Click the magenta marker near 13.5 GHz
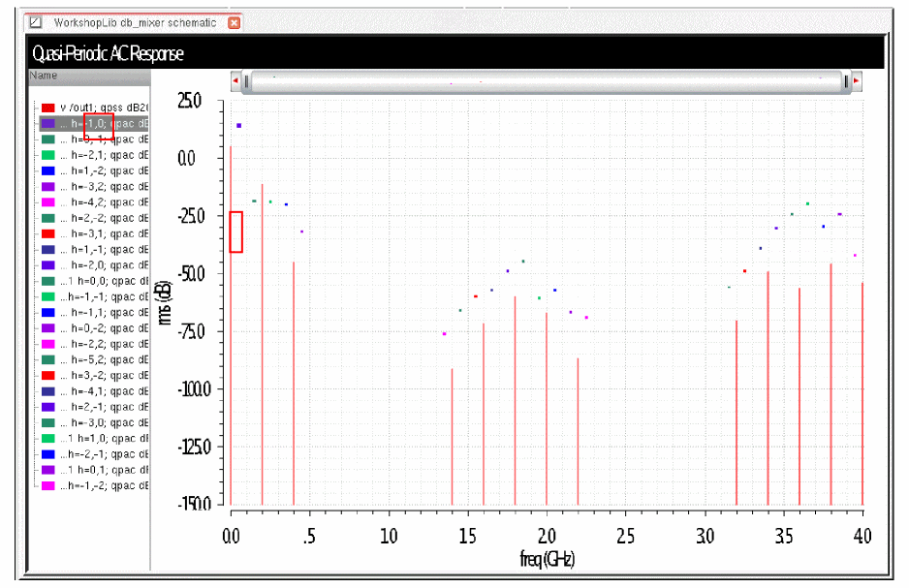Image resolution: width=909 pixels, height=588 pixels. coord(445,334)
